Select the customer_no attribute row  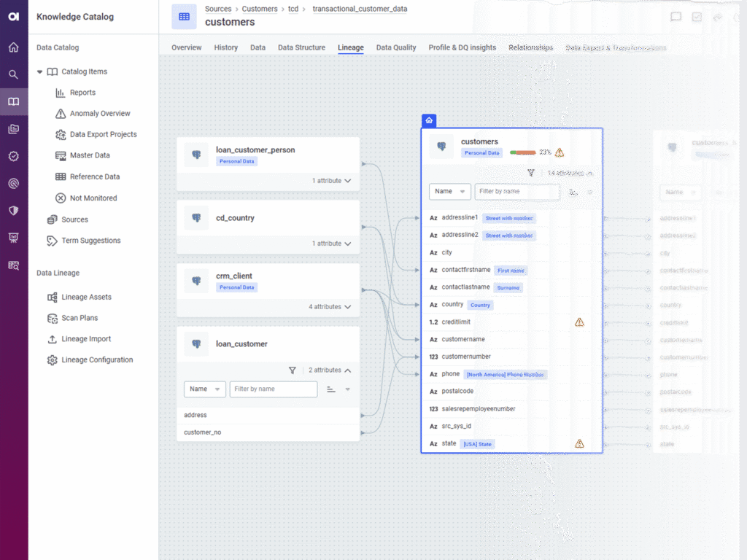point(268,432)
